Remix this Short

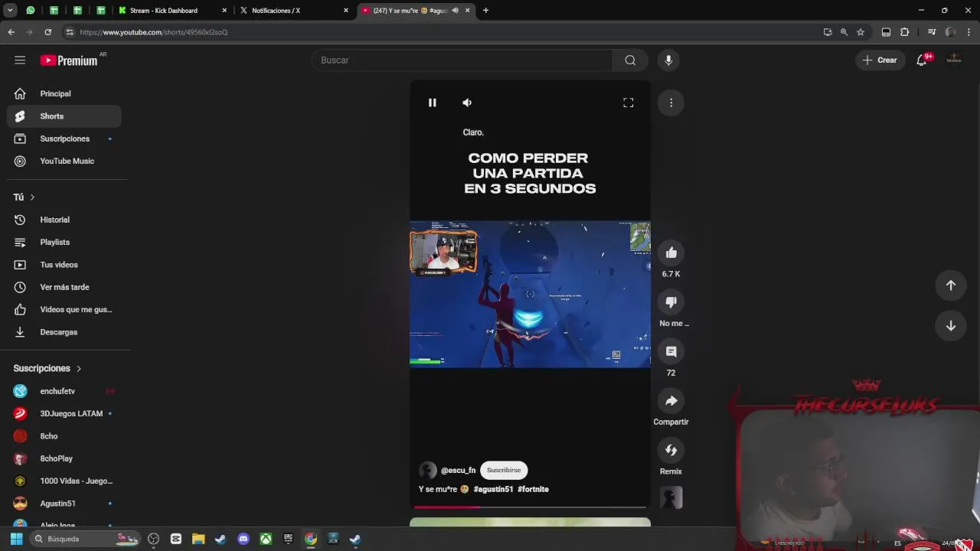(671, 450)
